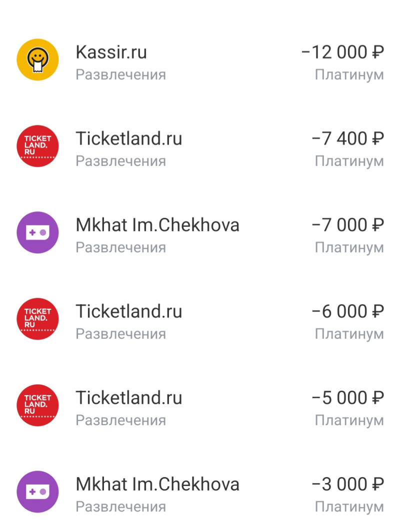Click the Платинум label under −12 000 ₽
The image size is (400, 532).
pos(349,75)
